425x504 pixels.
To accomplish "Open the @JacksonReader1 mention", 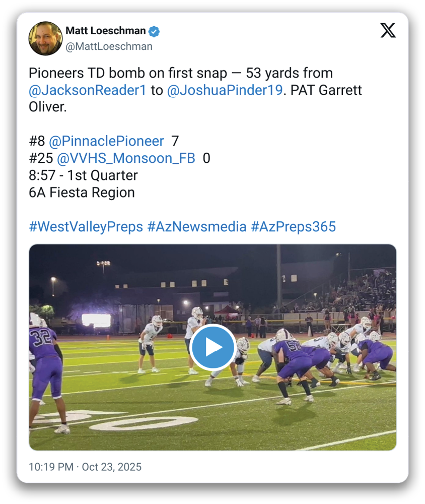I will (x=88, y=91).
